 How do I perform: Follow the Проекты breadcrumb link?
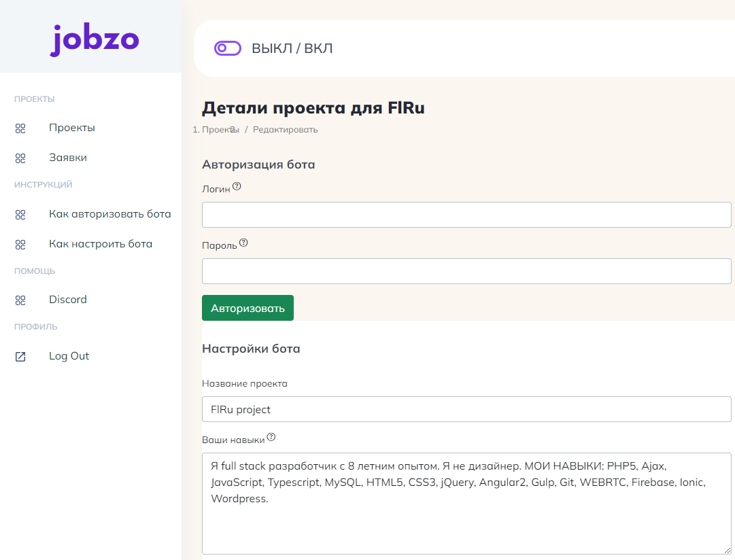(220, 130)
